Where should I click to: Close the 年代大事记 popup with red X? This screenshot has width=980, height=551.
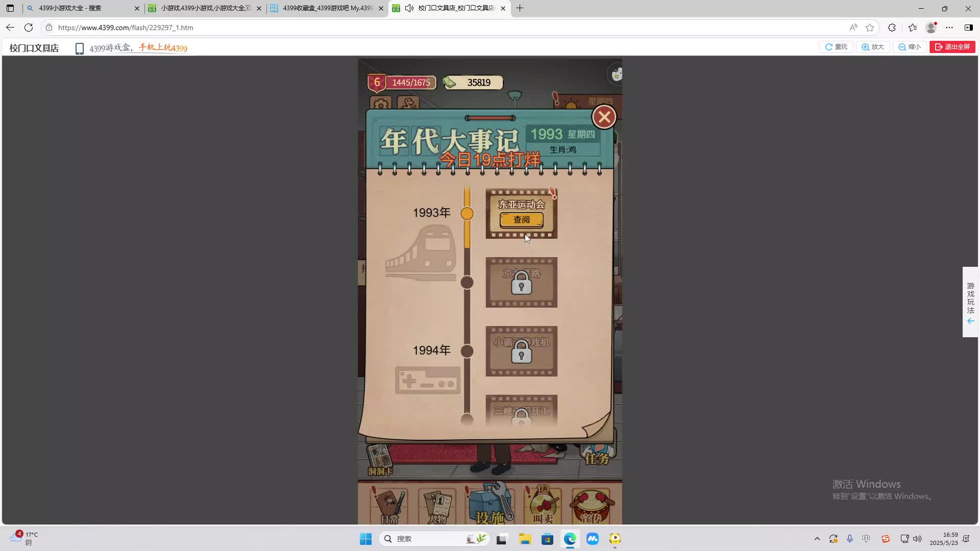[604, 116]
